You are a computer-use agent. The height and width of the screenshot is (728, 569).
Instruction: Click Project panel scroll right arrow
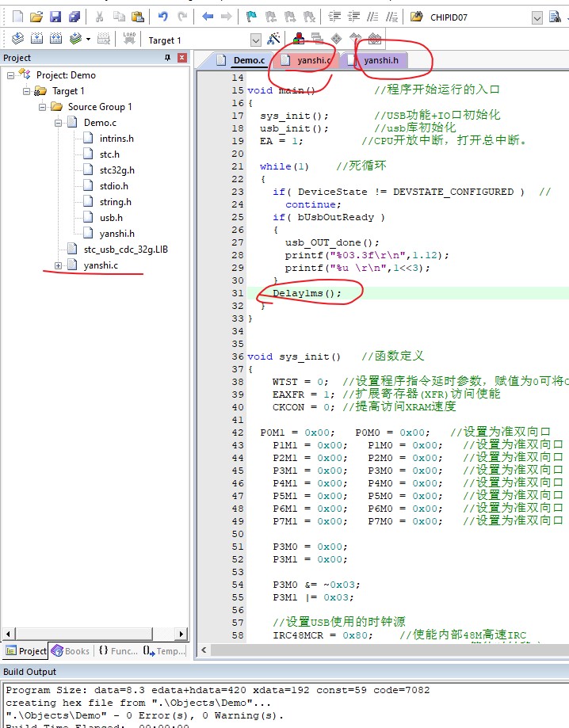(181, 634)
